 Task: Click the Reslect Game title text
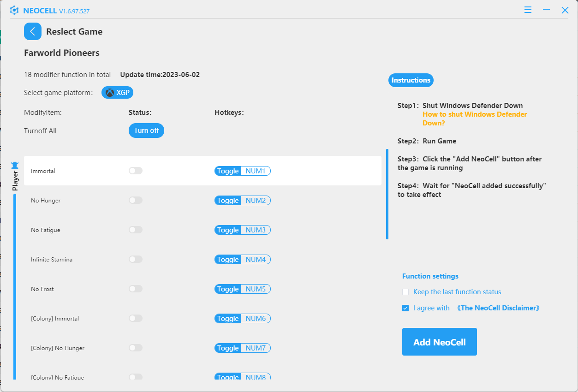(74, 32)
